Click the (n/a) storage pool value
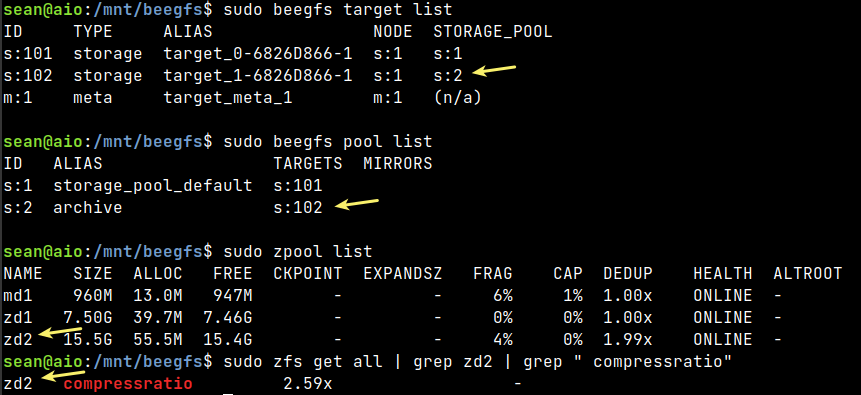 click(x=457, y=98)
